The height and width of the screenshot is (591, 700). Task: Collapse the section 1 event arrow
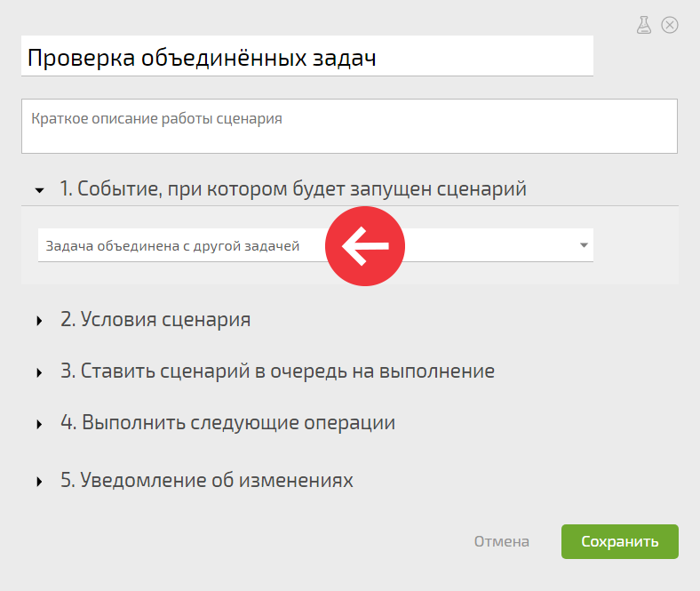click(39, 191)
